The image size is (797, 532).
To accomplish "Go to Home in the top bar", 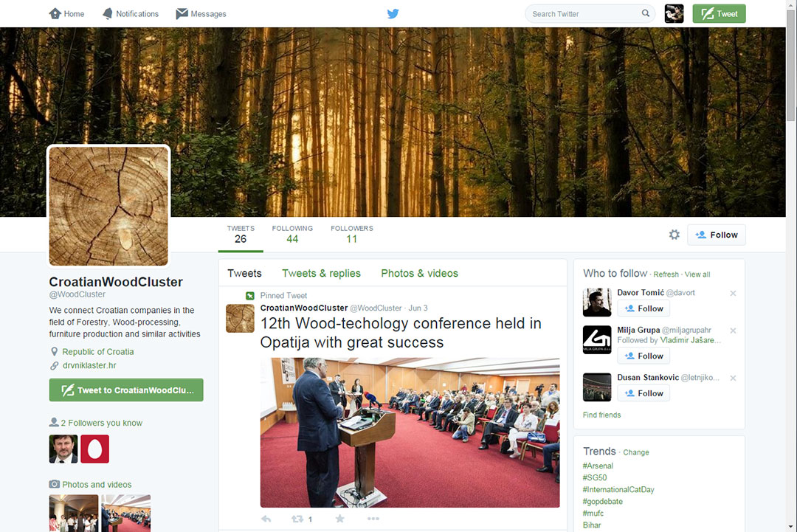I will tap(66, 14).
